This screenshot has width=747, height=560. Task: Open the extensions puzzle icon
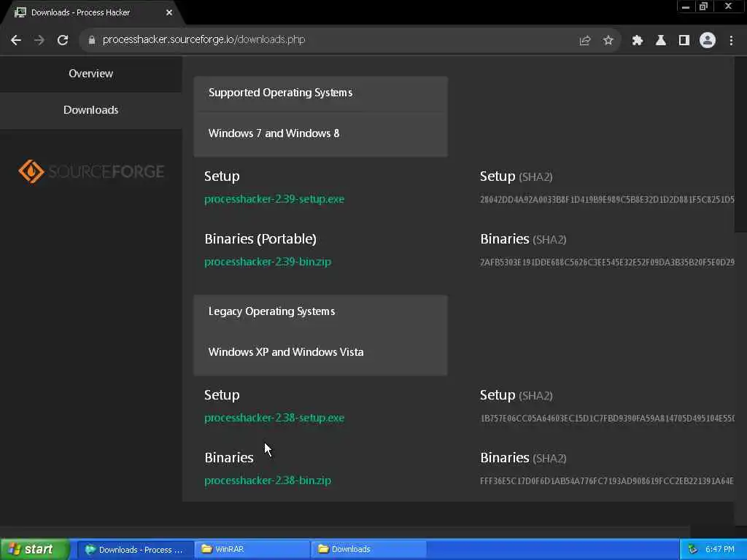[637, 41]
